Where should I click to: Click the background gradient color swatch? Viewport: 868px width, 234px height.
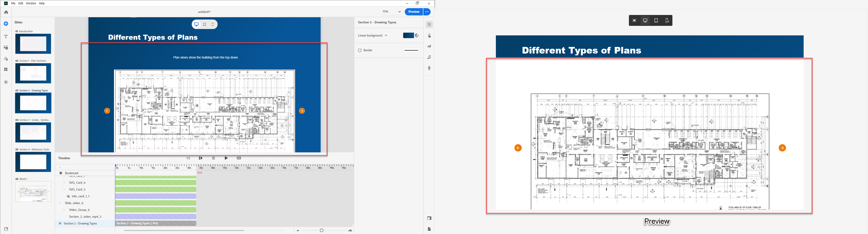(x=408, y=35)
